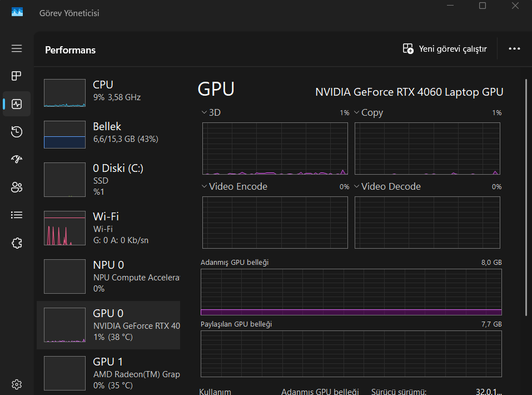Select CPU in the performance list
The width and height of the screenshot is (532, 395).
[108, 91]
